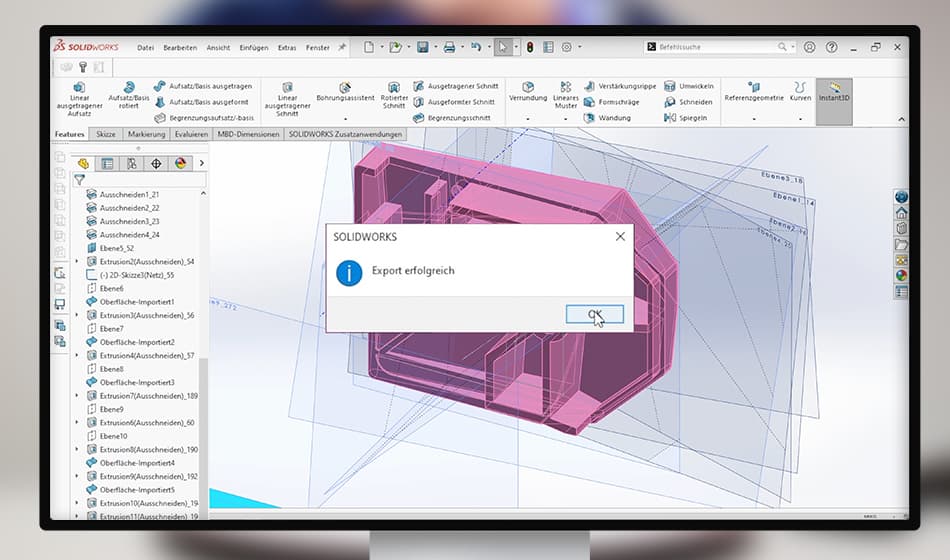Open the FeatureManager design tree tab

(x=84, y=164)
